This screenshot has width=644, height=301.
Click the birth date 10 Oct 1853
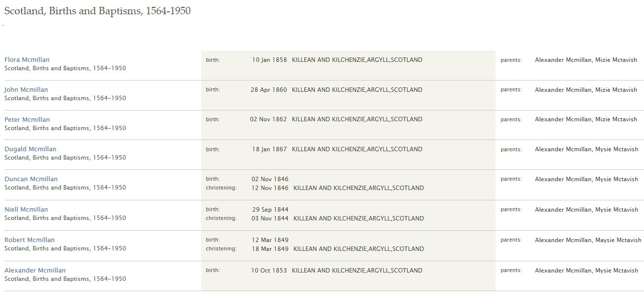(x=269, y=271)
